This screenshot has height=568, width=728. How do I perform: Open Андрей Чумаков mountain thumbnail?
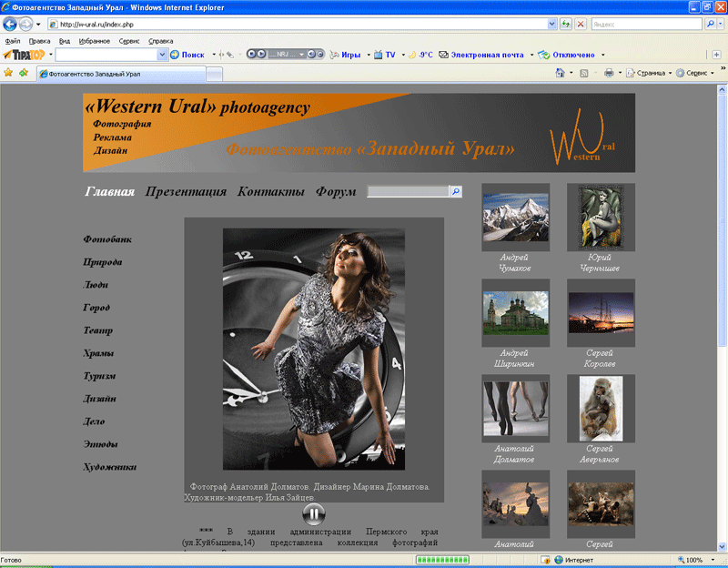coord(515,217)
